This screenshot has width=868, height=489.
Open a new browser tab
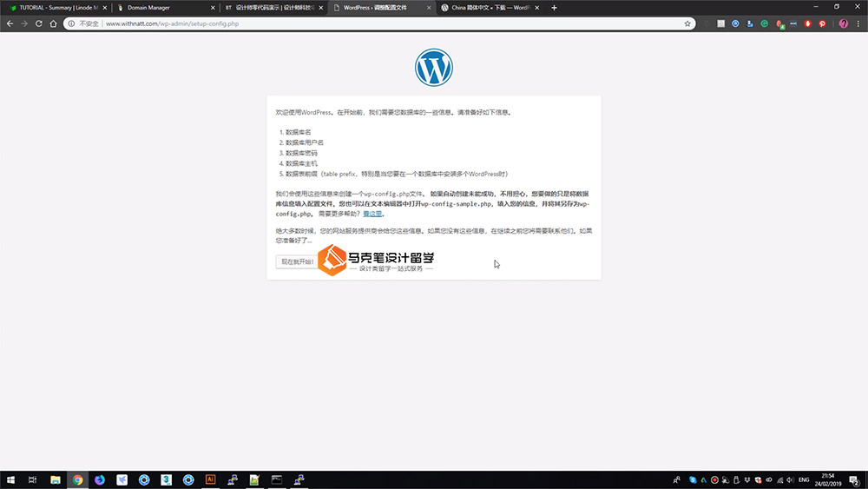point(554,8)
